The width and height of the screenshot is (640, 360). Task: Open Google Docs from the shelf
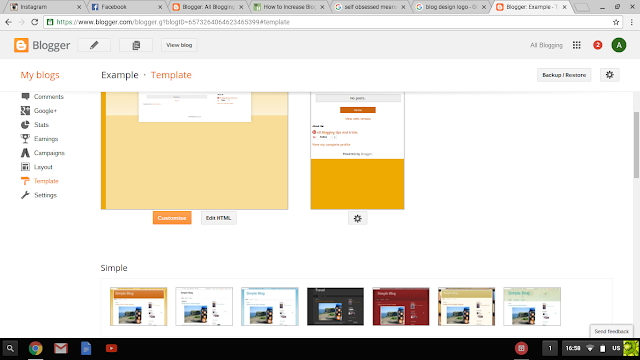86,349
